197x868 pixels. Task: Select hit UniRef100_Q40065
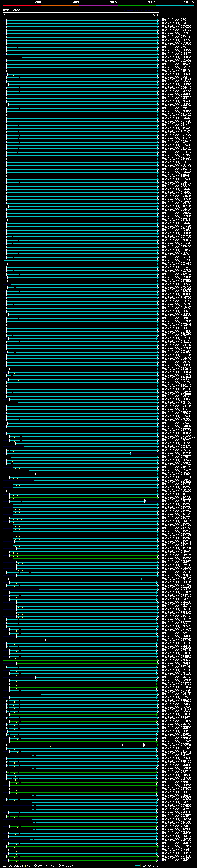pyautogui.click(x=176, y=433)
